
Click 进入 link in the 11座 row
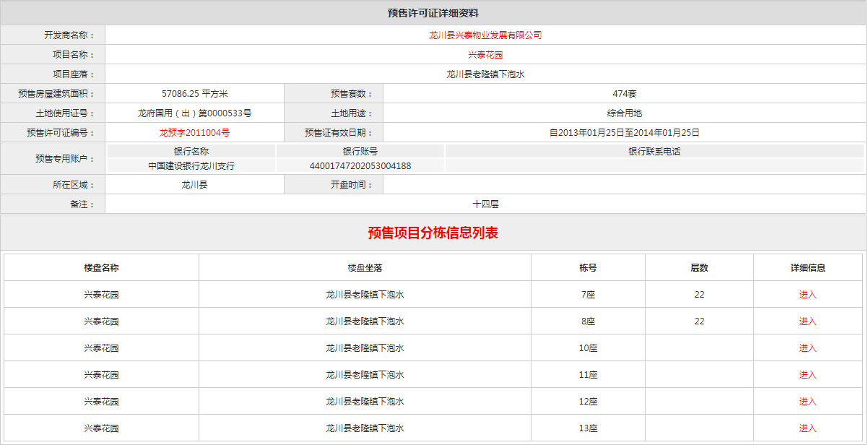[x=807, y=375]
